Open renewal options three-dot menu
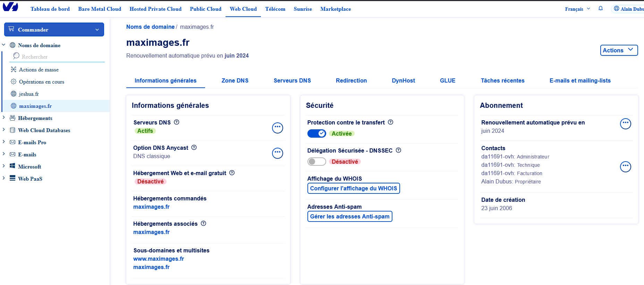The height and width of the screenshot is (285, 644). tap(625, 124)
